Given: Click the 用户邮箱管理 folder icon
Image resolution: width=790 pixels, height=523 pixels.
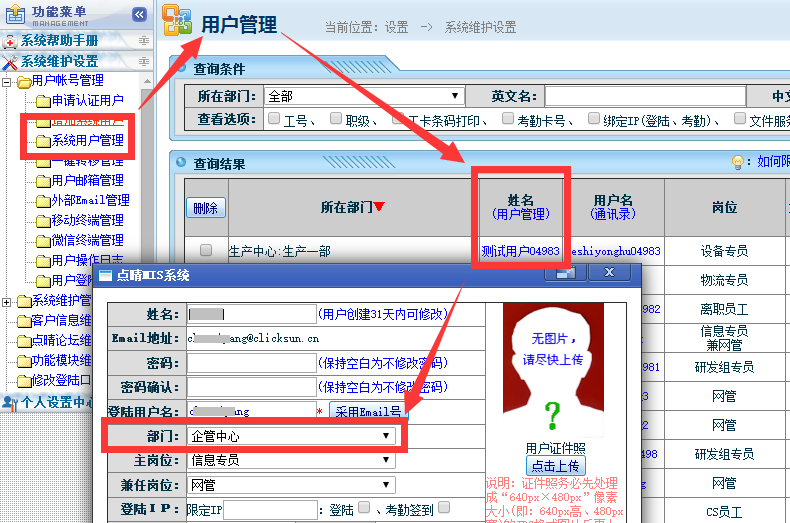Looking at the screenshot, I should (x=42, y=181).
